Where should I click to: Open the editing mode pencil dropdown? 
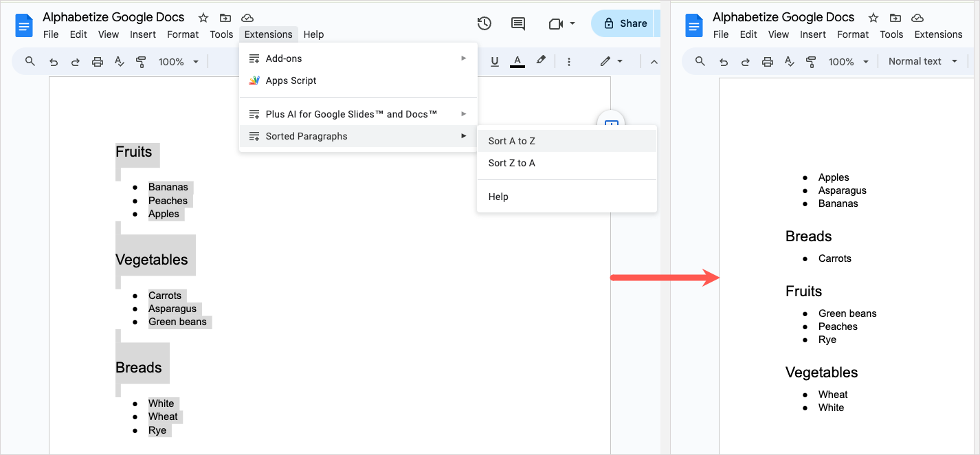(611, 61)
